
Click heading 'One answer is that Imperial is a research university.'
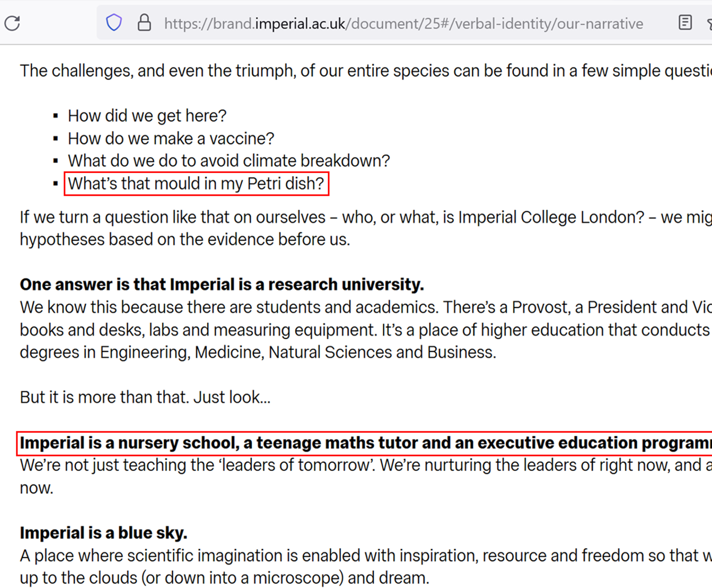point(222,285)
